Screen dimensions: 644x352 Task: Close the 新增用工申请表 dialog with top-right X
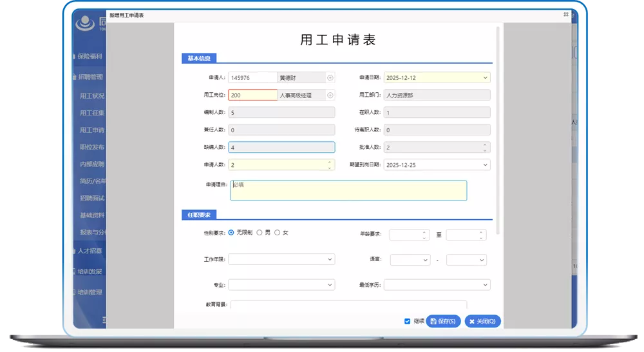click(x=566, y=14)
